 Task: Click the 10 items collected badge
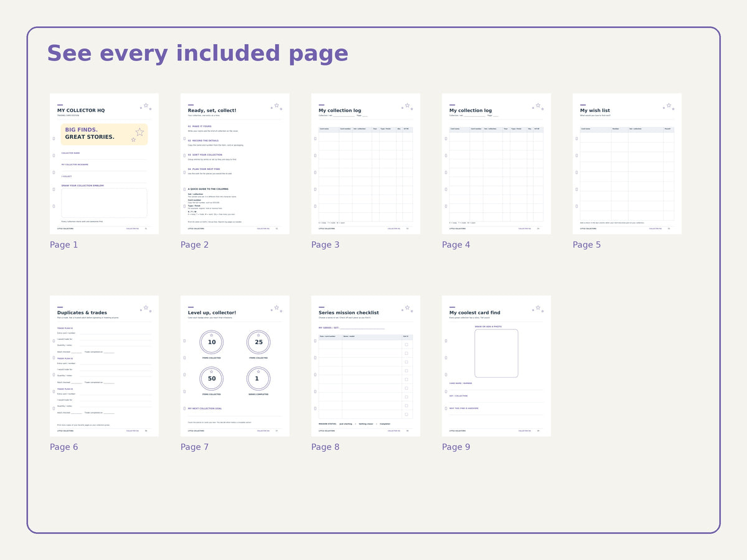(x=212, y=342)
